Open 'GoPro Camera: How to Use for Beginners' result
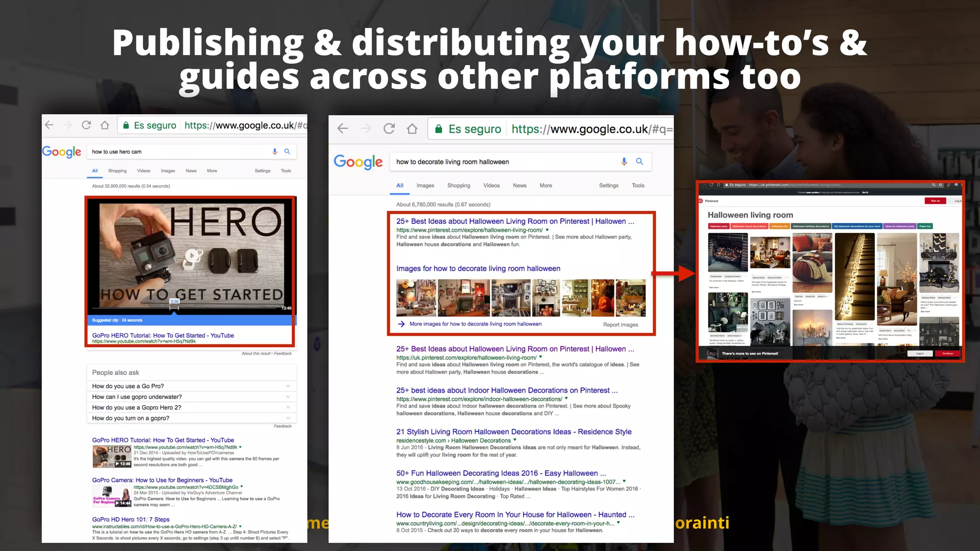The image size is (980, 551). [162, 480]
